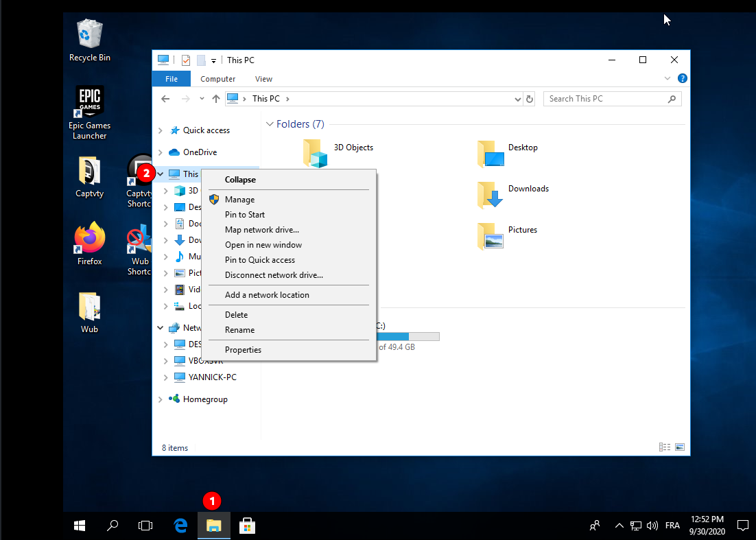Click the refresh button beside address bar
Screen dimensions: 756x540
pos(530,99)
